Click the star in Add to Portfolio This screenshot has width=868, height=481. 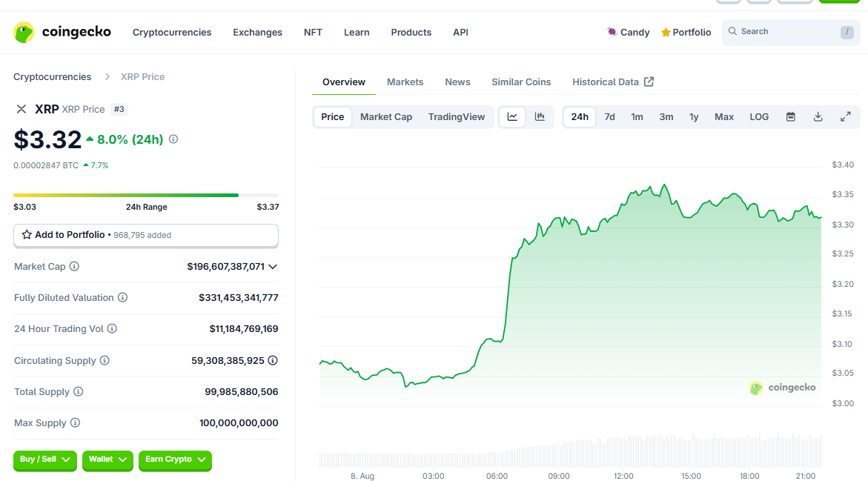click(27, 235)
